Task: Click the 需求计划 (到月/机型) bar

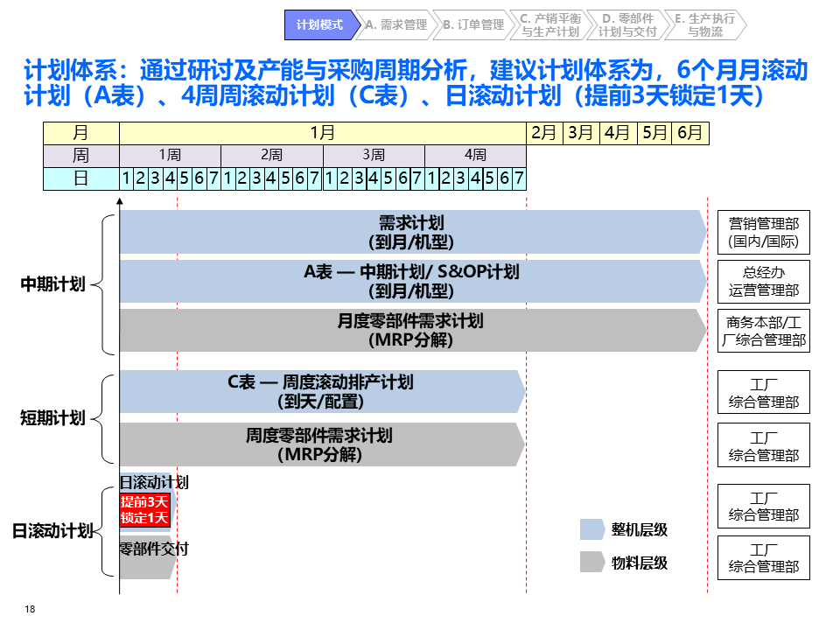Action: click(412, 232)
